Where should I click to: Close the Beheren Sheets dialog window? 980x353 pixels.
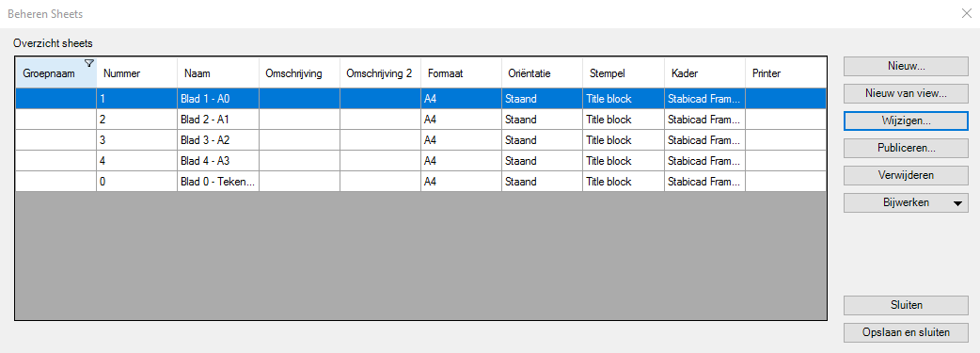966,13
